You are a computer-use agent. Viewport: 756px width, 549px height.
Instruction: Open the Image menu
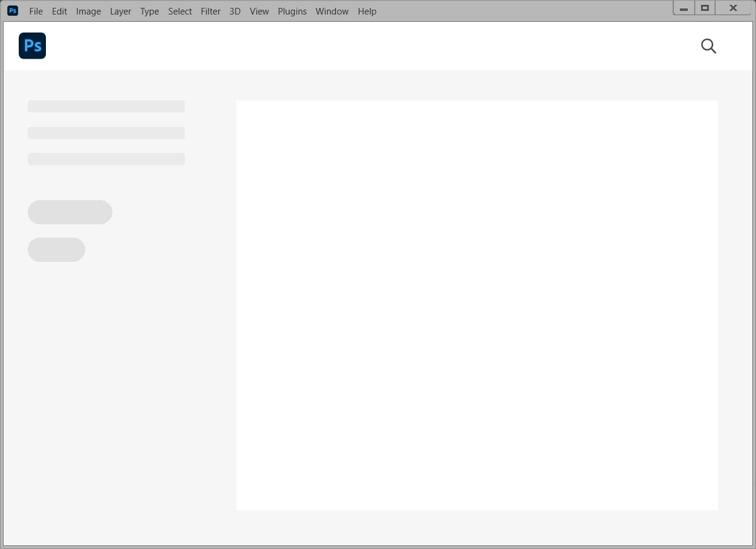click(88, 11)
